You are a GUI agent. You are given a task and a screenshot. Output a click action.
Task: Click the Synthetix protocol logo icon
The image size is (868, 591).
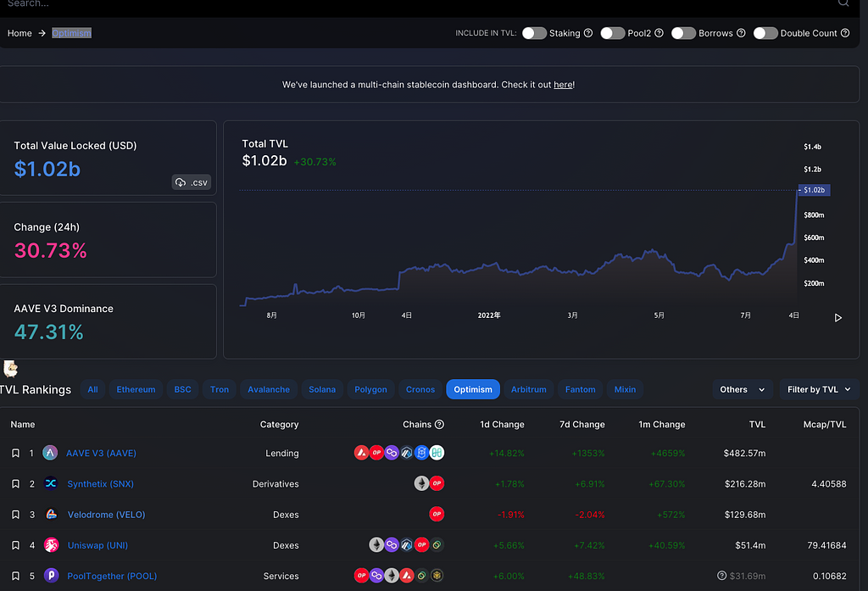coord(51,483)
